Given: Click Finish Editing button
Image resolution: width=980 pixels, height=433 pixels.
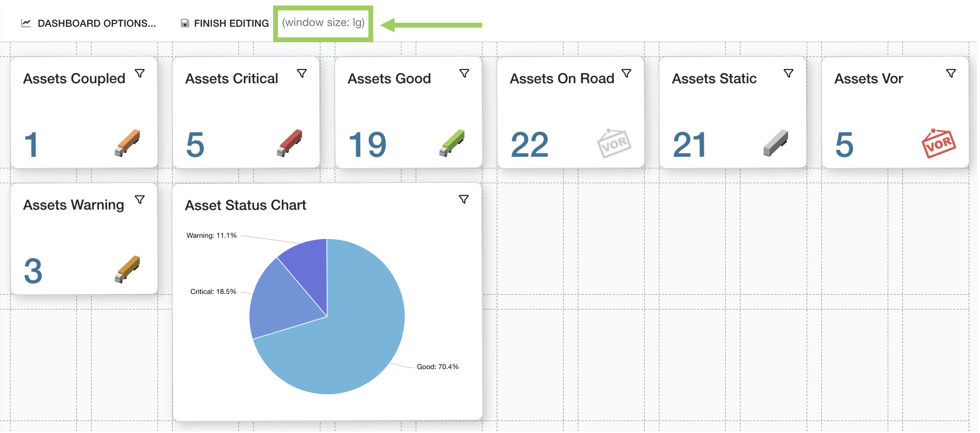Looking at the screenshot, I should [x=224, y=23].
